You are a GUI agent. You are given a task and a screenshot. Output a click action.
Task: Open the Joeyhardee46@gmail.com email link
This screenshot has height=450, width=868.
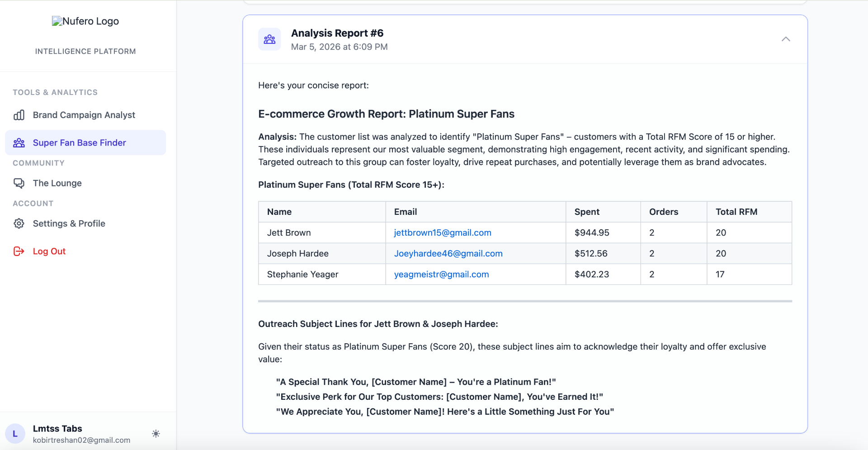click(x=448, y=253)
